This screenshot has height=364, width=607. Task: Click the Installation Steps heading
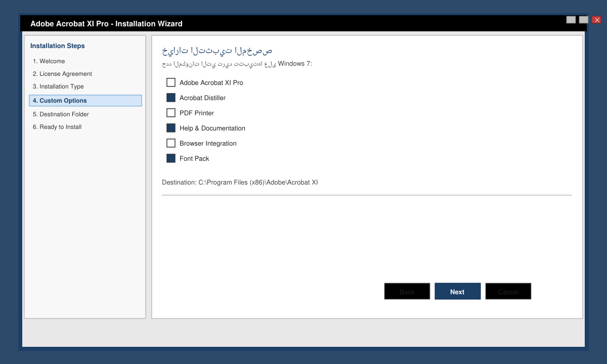pyautogui.click(x=58, y=46)
